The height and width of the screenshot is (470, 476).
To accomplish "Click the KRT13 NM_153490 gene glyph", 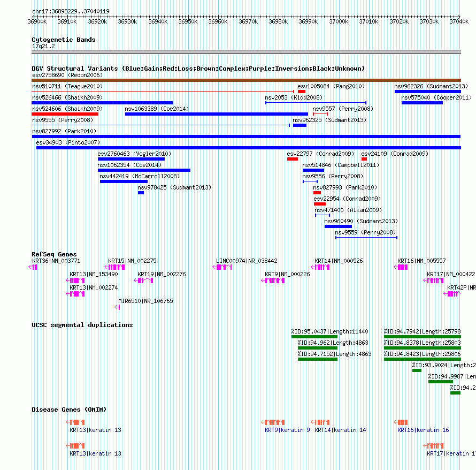I will click(x=75, y=281).
